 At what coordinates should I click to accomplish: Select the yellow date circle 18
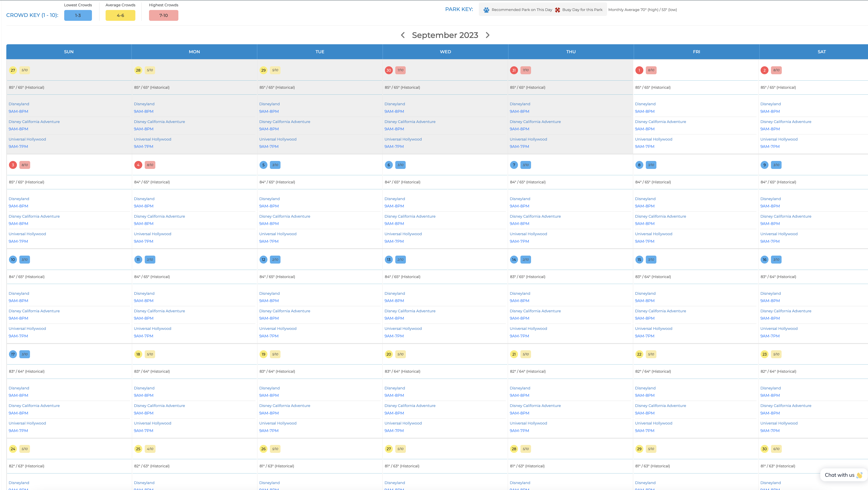(138, 354)
